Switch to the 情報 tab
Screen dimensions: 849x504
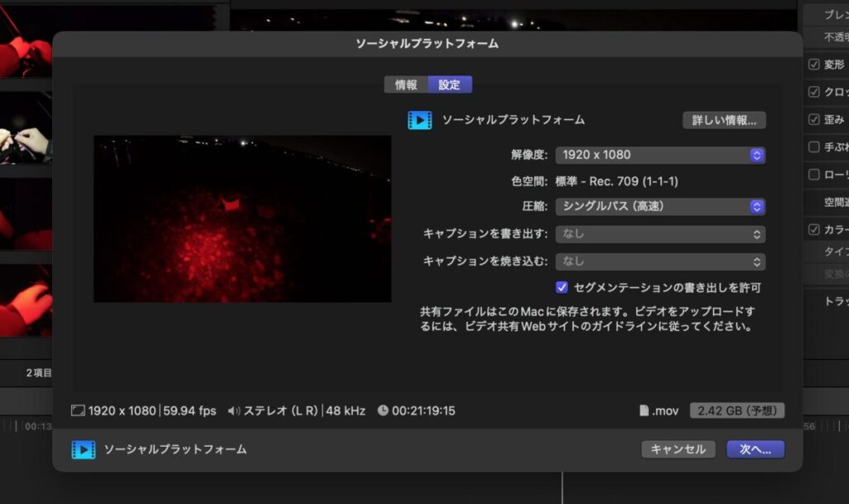click(406, 85)
